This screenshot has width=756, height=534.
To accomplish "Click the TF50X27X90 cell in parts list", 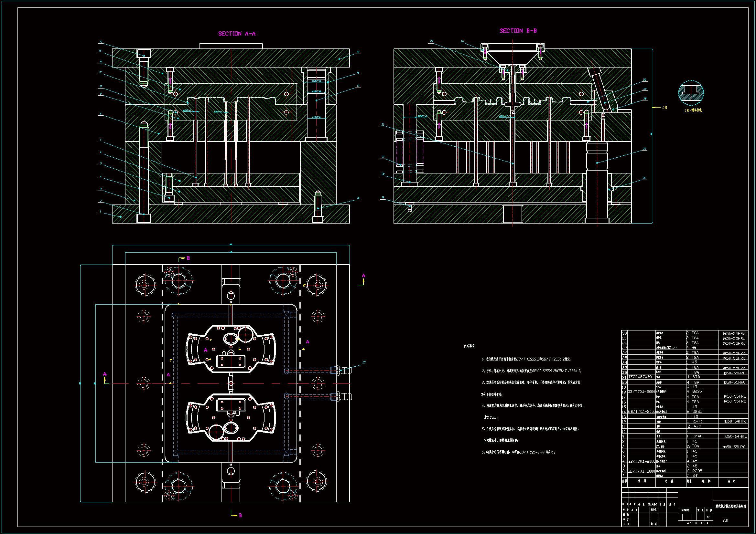I will point(640,377).
